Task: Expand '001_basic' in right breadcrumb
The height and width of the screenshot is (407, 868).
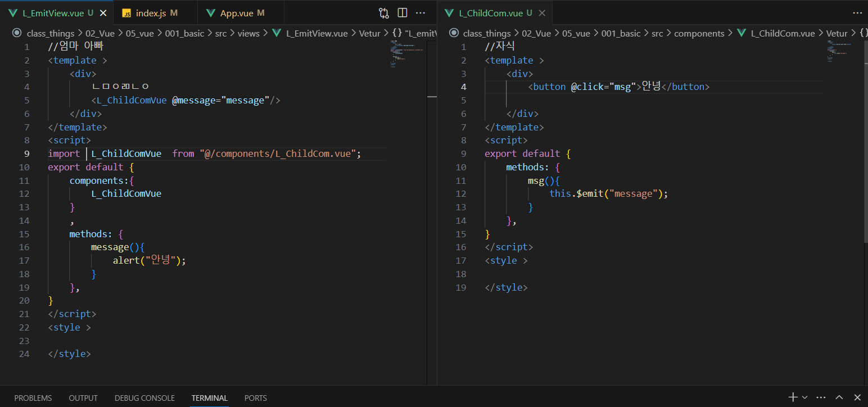Action: coord(621,33)
